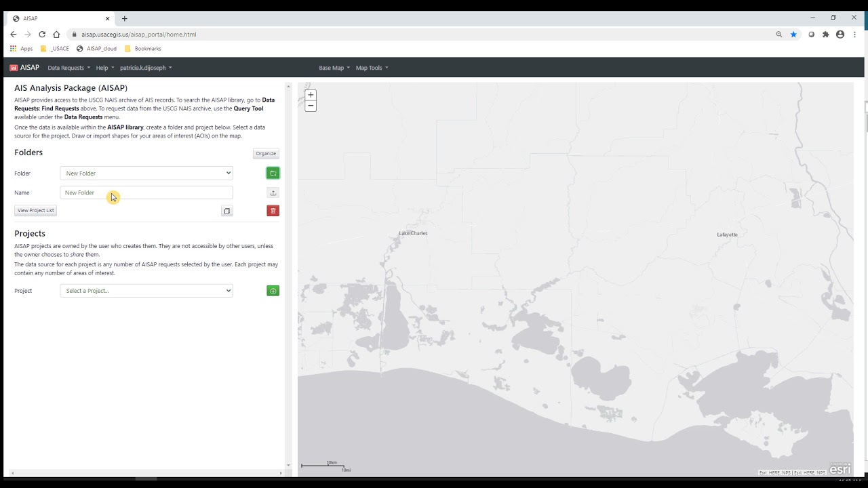Expand the patricia.k.dijoseph user menu

146,68
